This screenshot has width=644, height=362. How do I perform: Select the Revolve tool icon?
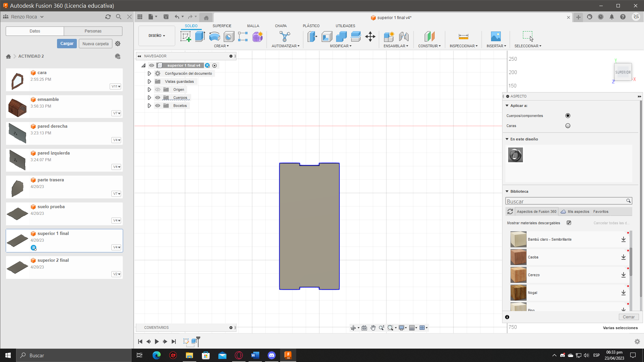tap(214, 36)
